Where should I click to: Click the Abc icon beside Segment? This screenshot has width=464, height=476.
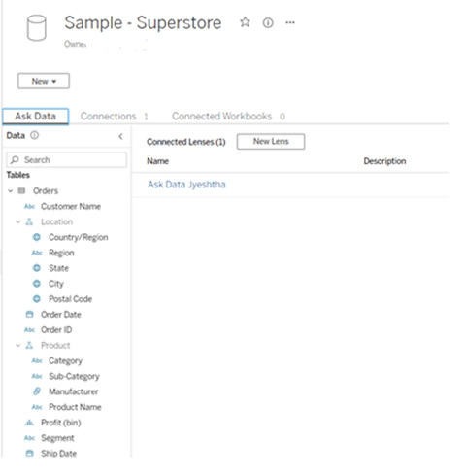(29, 438)
